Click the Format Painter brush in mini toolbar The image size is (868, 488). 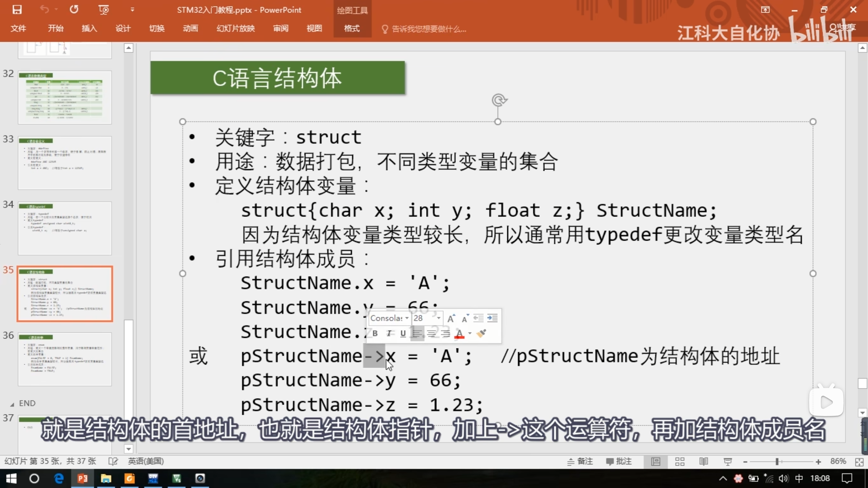coord(481,333)
